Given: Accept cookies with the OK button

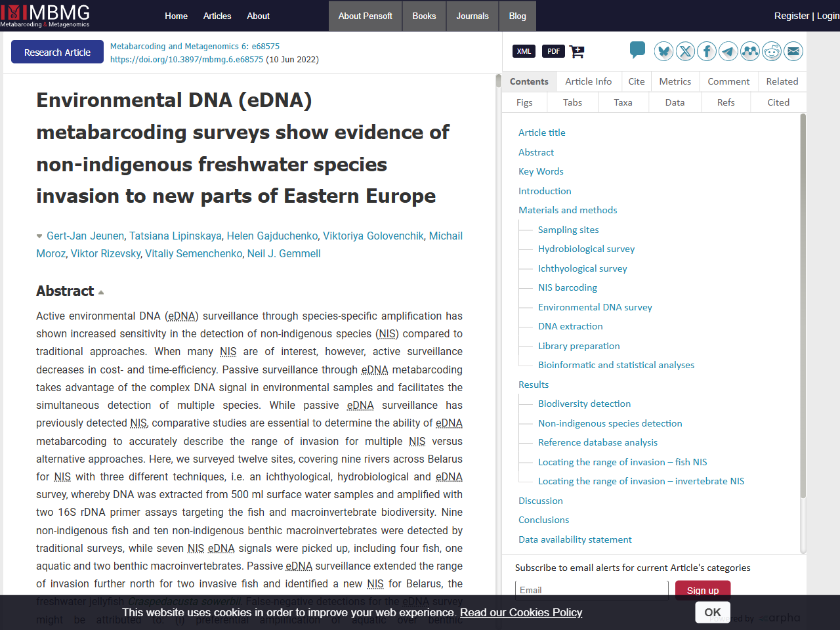Looking at the screenshot, I should [x=712, y=612].
